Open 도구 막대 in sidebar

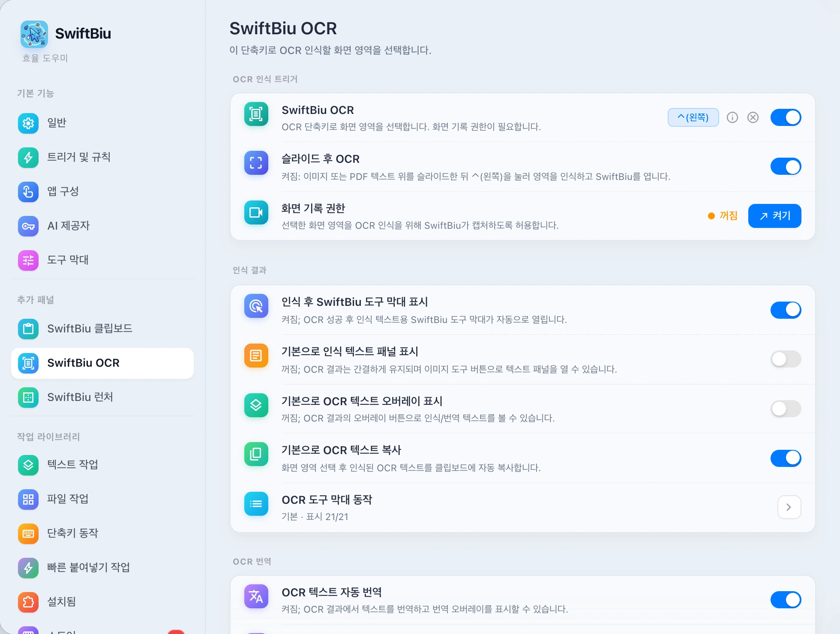pos(102,260)
